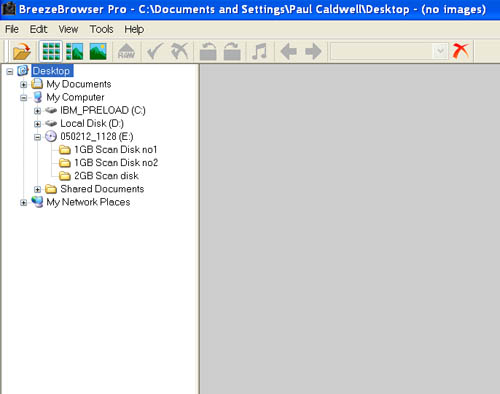Open the Edit menu
Image resolution: width=500 pixels, height=394 pixels.
coord(38,29)
